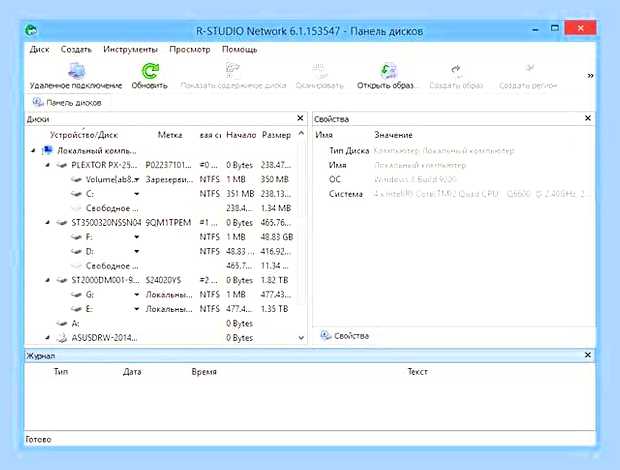This screenshot has height=470, width=620.
Task: Close the Журнал log panel
Action: tap(588, 355)
